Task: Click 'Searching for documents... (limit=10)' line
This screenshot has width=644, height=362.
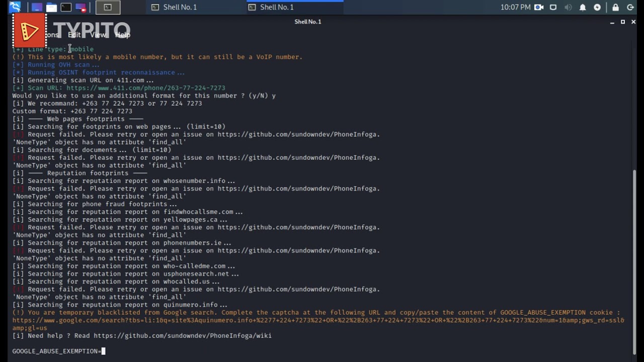Action: pyautogui.click(x=92, y=150)
